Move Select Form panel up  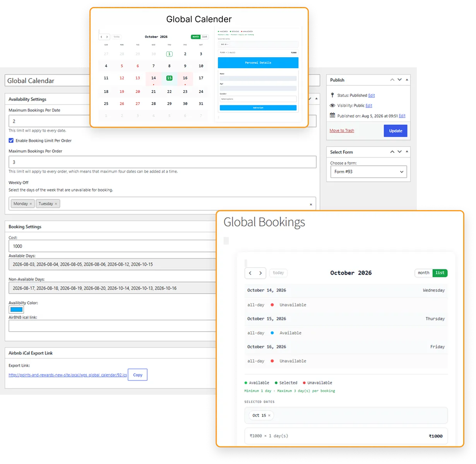coord(392,152)
